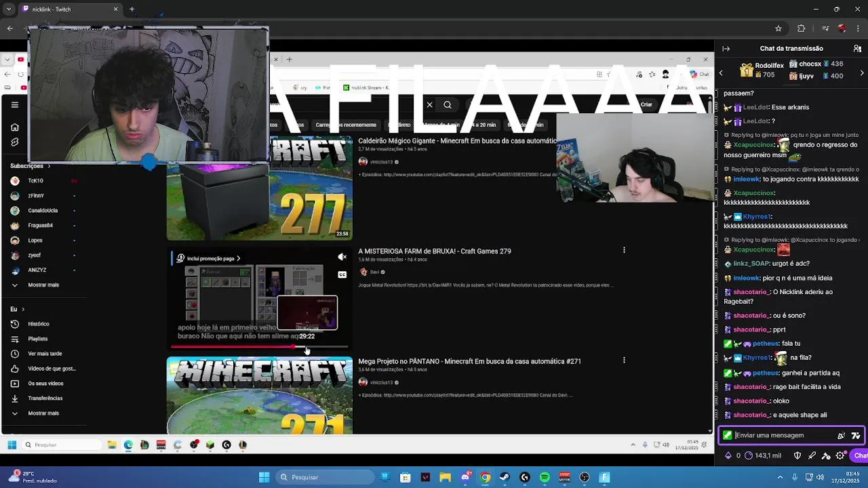Image resolution: width=868 pixels, height=488 pixels.
Task: Open the YouTube hamburger guide menu
Action: (14, 104)
